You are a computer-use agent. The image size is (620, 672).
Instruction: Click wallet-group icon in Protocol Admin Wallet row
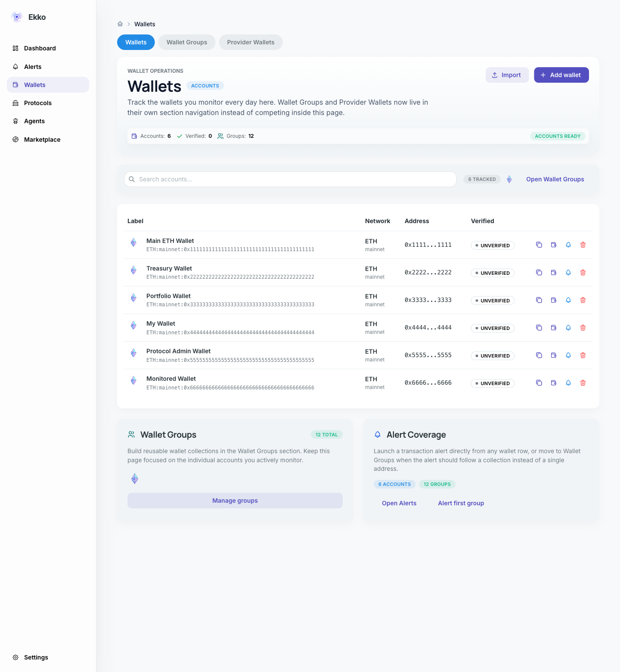tap(554, 355)
